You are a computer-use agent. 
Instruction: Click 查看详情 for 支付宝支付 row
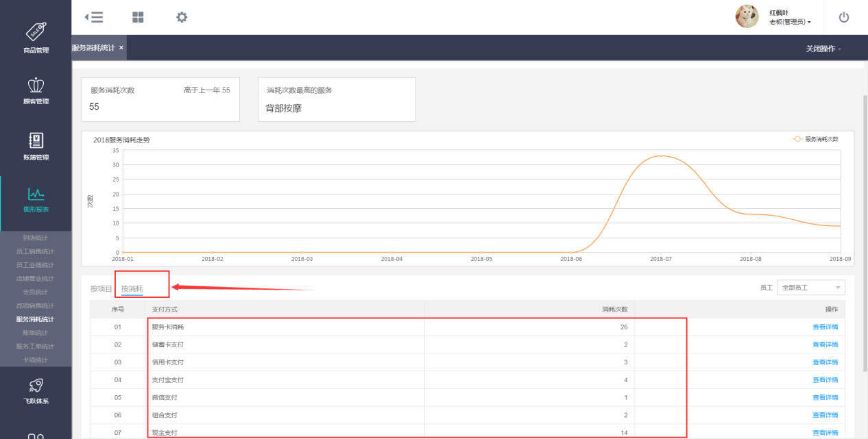(825, 379)
